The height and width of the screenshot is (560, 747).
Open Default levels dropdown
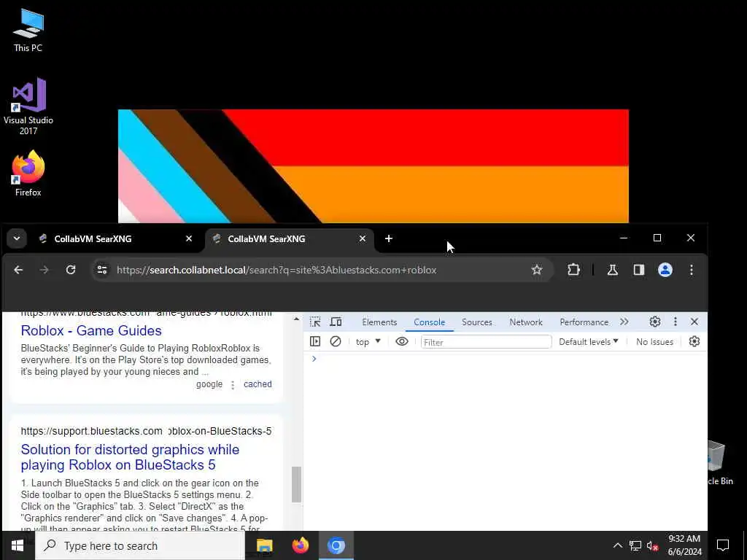(589, 342)
